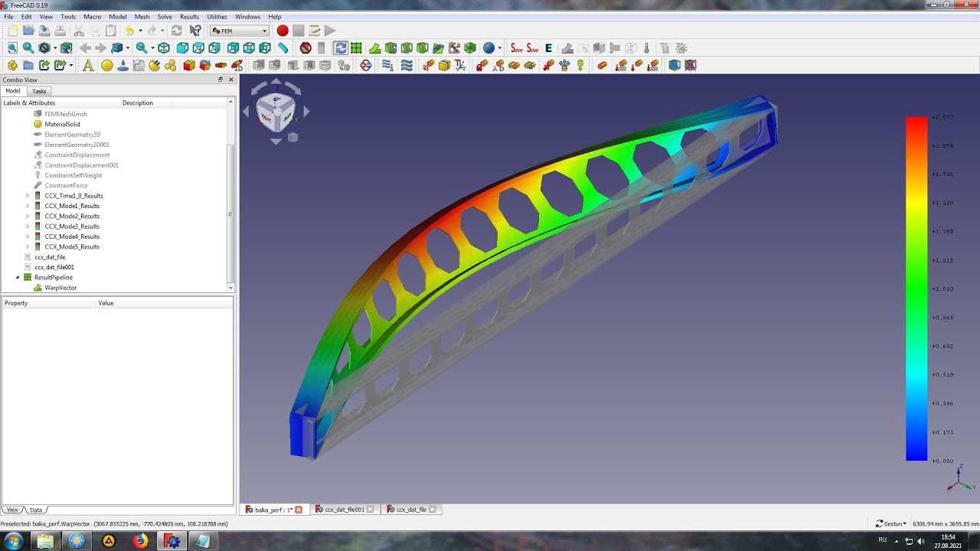
Task: Expand CCX_Mode1_Results tree node
Action: pos(28,206)
